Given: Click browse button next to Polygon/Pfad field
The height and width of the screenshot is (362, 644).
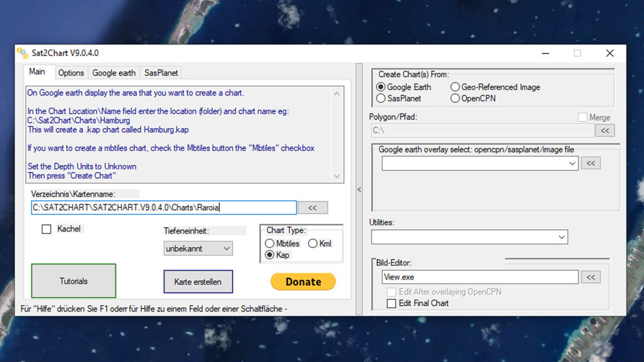Looking at the screenshot, I should tap(604, 131).
